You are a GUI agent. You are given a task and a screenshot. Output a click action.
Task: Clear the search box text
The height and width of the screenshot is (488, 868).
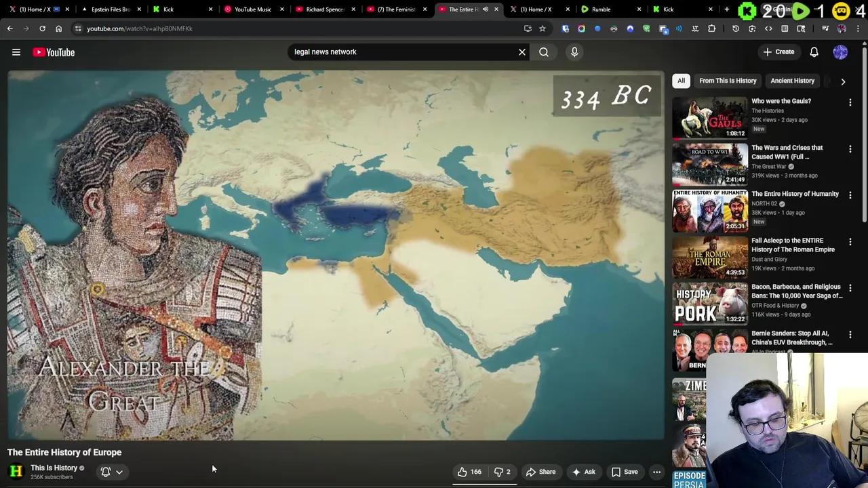522,52
